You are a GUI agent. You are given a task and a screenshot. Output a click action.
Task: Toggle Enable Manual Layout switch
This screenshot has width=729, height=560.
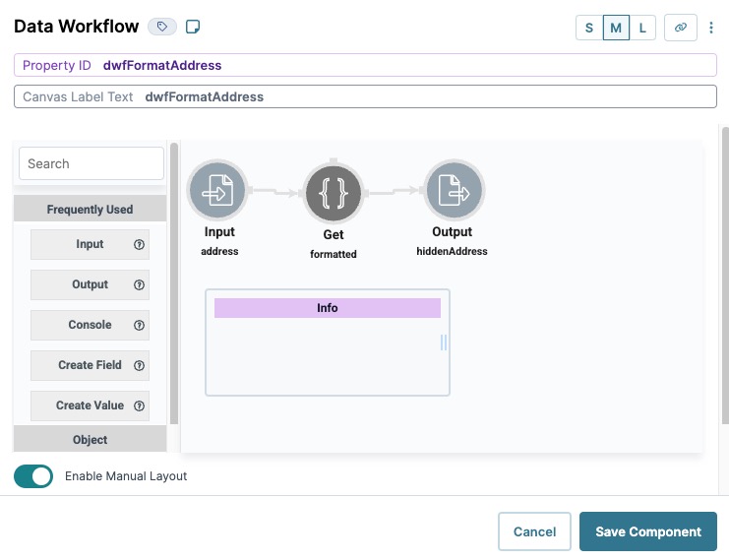tap(33, 476)
